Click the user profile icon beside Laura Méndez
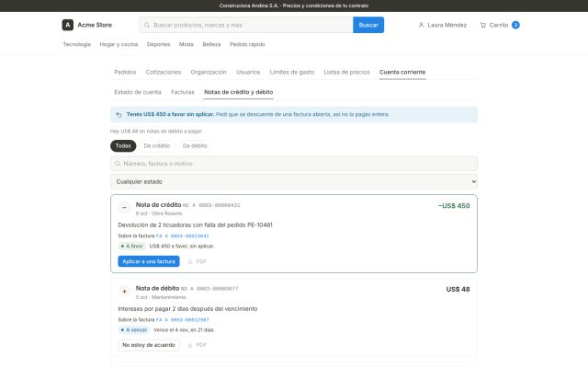 [421, 25]
